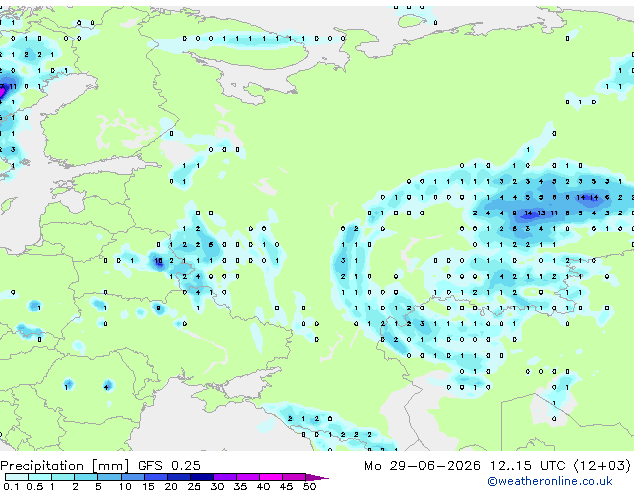This screenshot has height=490, width=634.
Task: Click the 'Mo 29-06-2026' date text
Action: click(423, 466)
